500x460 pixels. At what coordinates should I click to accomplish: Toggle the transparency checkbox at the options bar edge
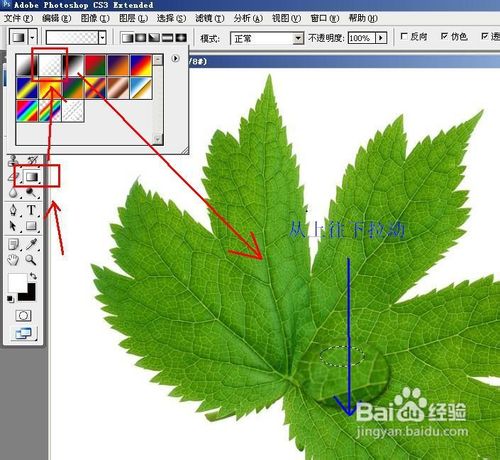485,36
